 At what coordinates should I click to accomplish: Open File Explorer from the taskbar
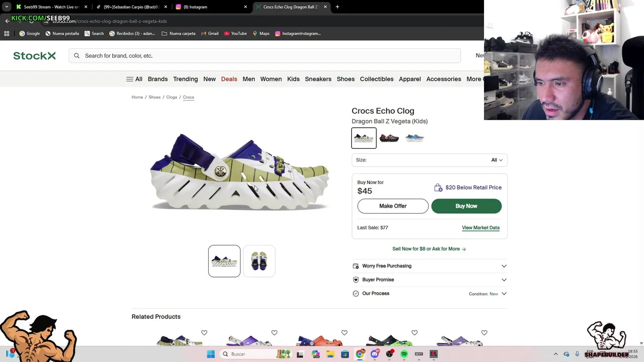[x=330, y=354]
